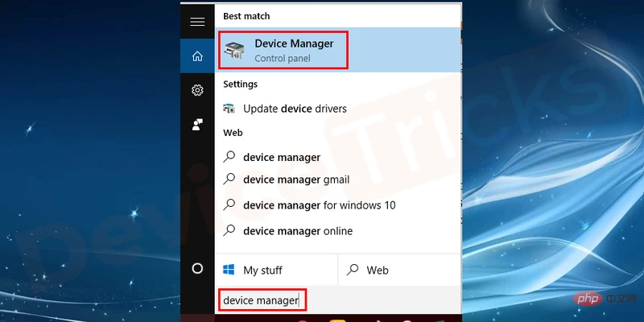Click search icon beside 'device manager online'
The width and height of the screenshot is (644, 322).
click(x=229, y=230)
